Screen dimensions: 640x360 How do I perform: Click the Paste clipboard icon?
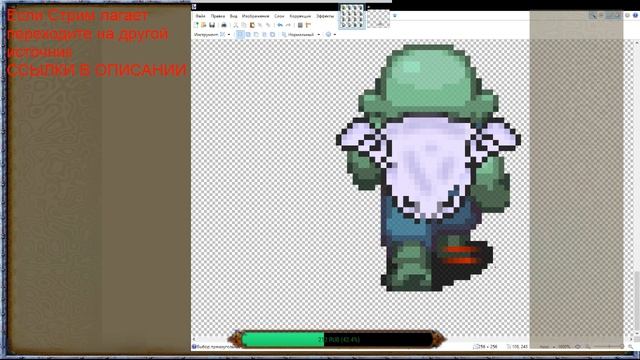(252, 25)
